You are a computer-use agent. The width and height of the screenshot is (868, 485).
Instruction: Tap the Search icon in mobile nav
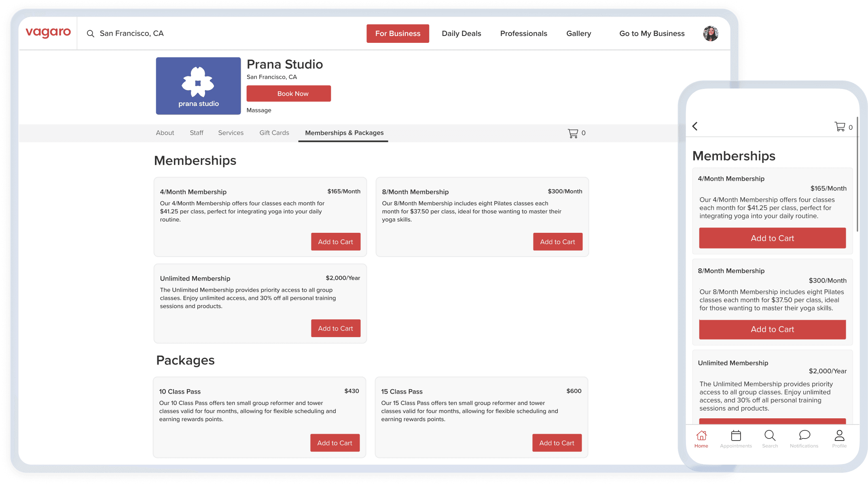[x=770, y=436]
